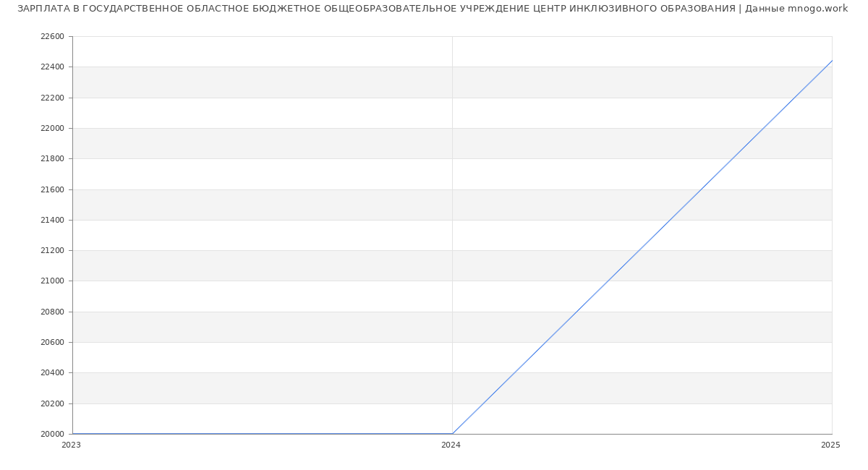Click the 20000 y-axis label
Image resolution: width=868 pixels, height=470 pixels.
(52, 435)
